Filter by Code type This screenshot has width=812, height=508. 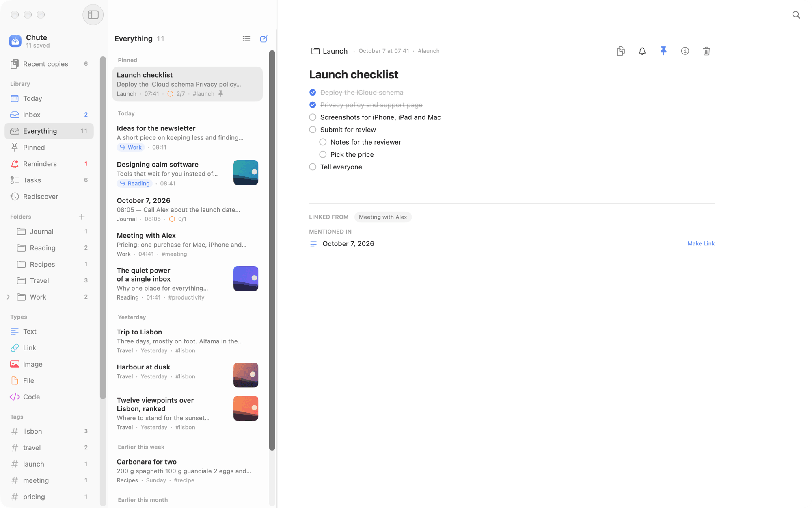49,397
